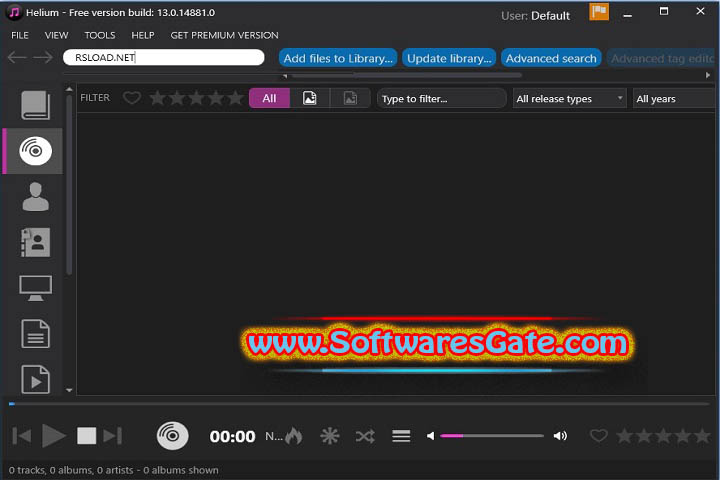This screenshot has width=720, height=480.
Task: Open the TOOLS menu
Action: click(100, 35)
